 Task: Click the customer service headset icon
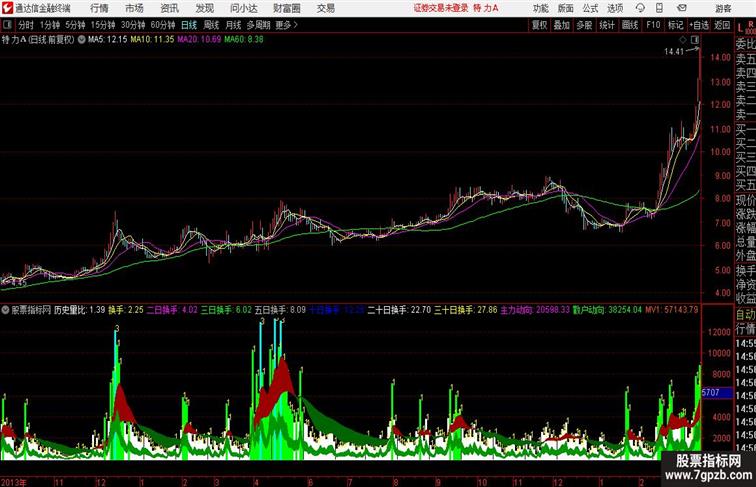640,8
